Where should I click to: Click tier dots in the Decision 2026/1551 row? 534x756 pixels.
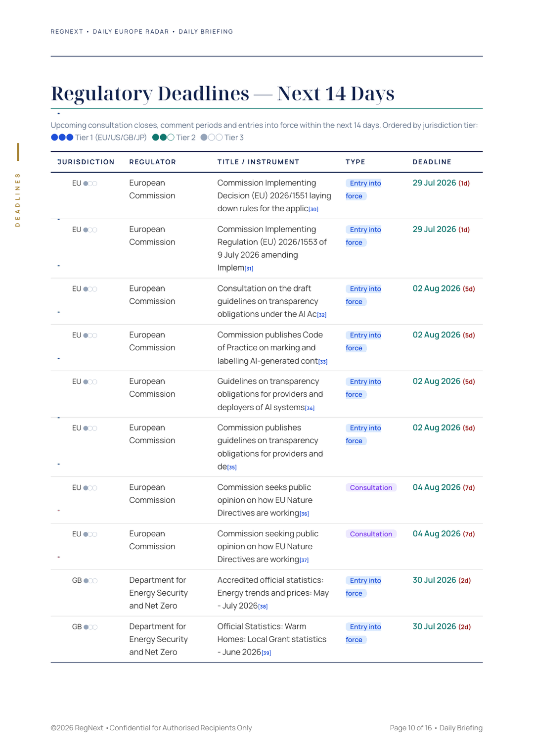(x=90, y=184)
